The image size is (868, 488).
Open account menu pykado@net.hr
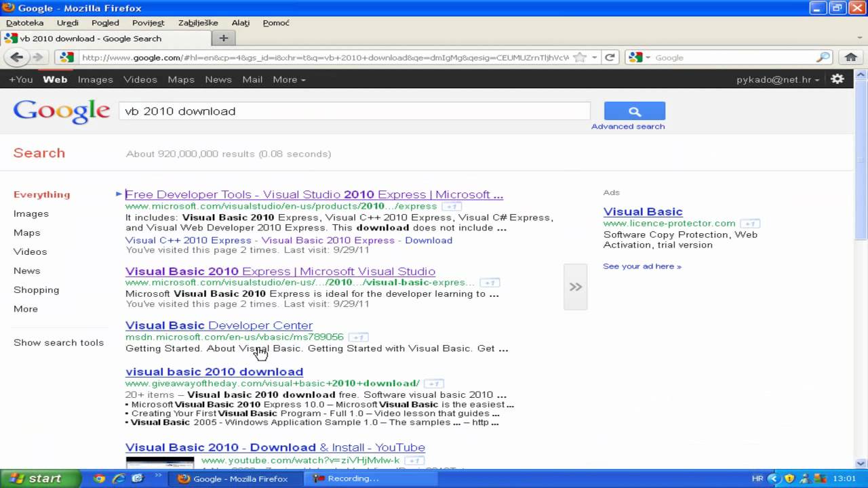coord(778,79)
